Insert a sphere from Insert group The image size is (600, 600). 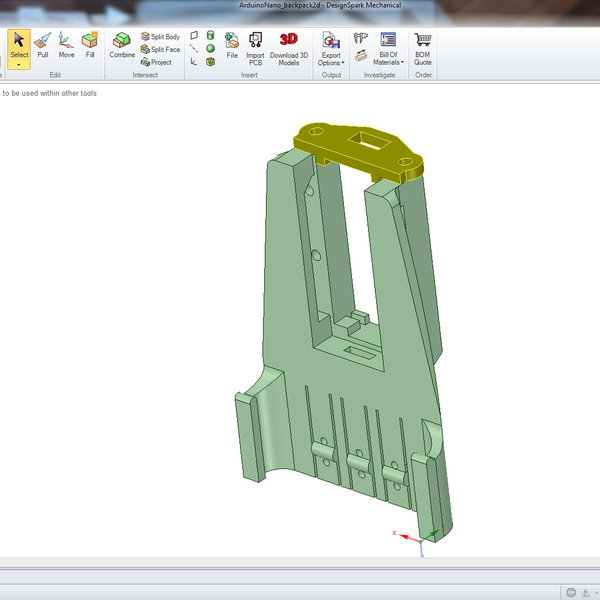coord(211,48)
